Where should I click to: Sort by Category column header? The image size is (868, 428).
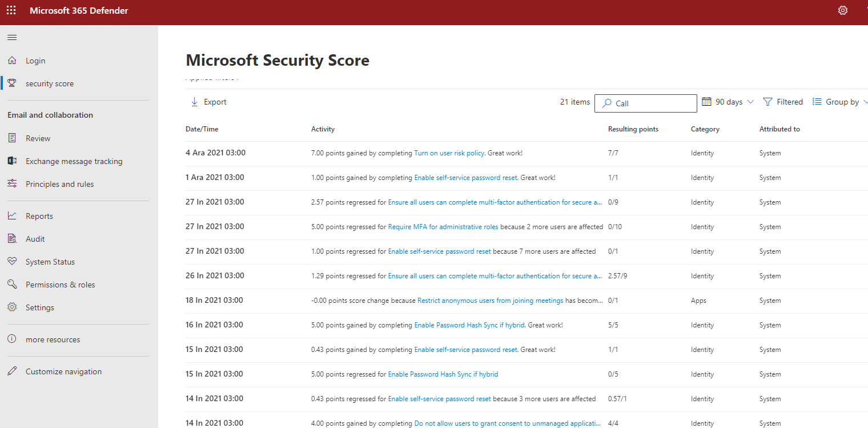705,129
